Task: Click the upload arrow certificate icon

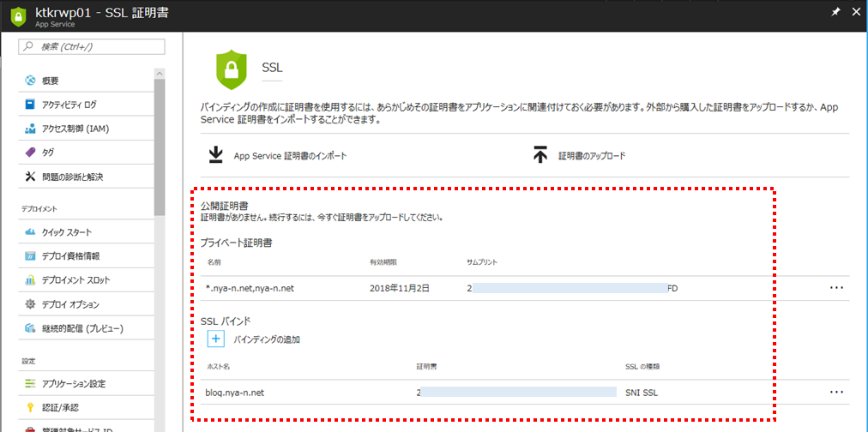Action: pos(539,155)
